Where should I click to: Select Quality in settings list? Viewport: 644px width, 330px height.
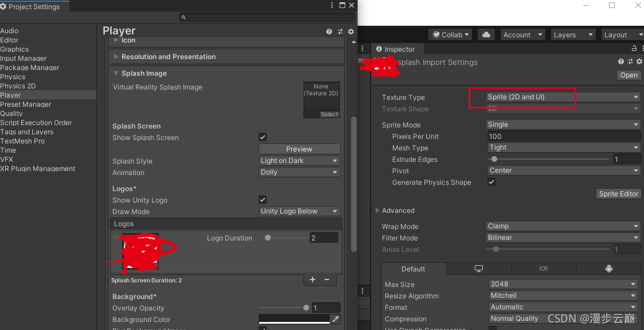point(11,114)
